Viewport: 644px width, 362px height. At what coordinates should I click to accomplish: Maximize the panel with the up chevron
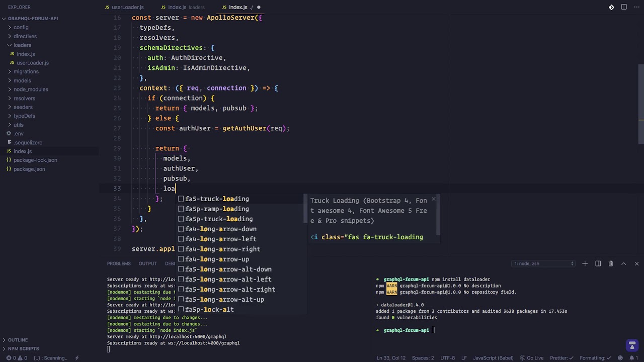[x=623, y=263]
